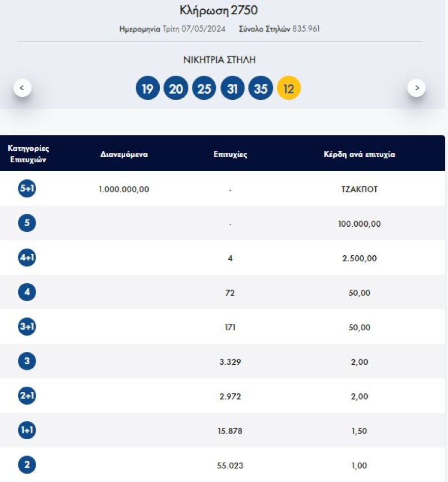Click winning number ball 20
Screen dimensions: 448x482
[x=176, y=89]
